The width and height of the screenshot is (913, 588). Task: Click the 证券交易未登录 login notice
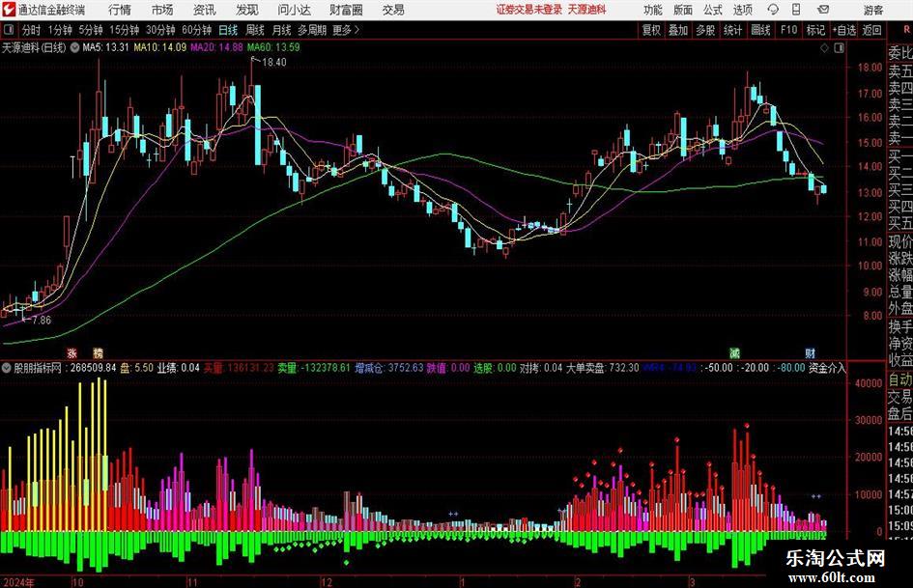point(529,10)
